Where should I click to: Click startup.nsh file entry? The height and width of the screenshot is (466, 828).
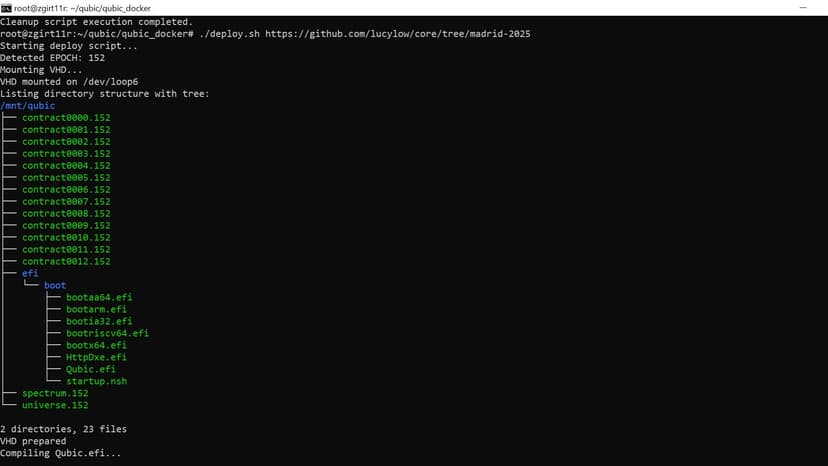click(x=97, y=381)
